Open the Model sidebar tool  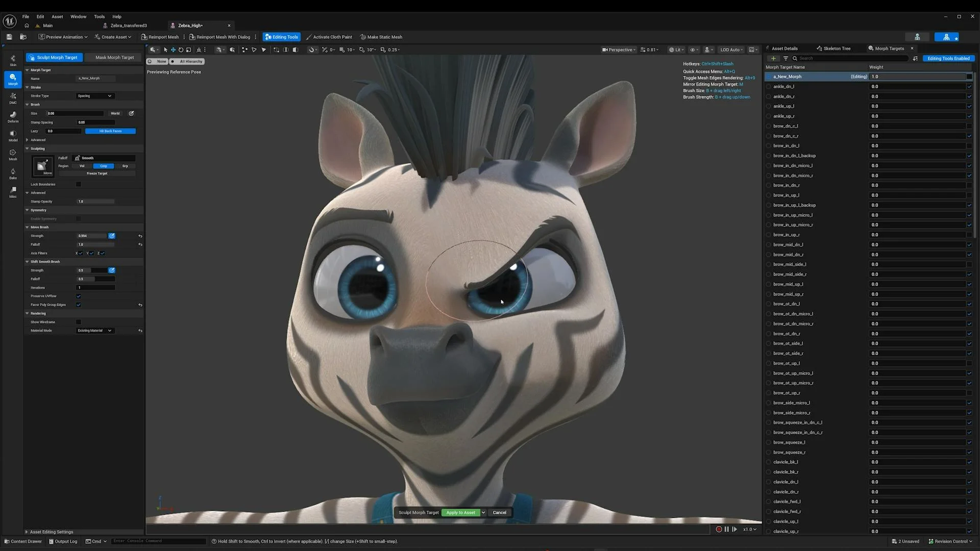13,136
